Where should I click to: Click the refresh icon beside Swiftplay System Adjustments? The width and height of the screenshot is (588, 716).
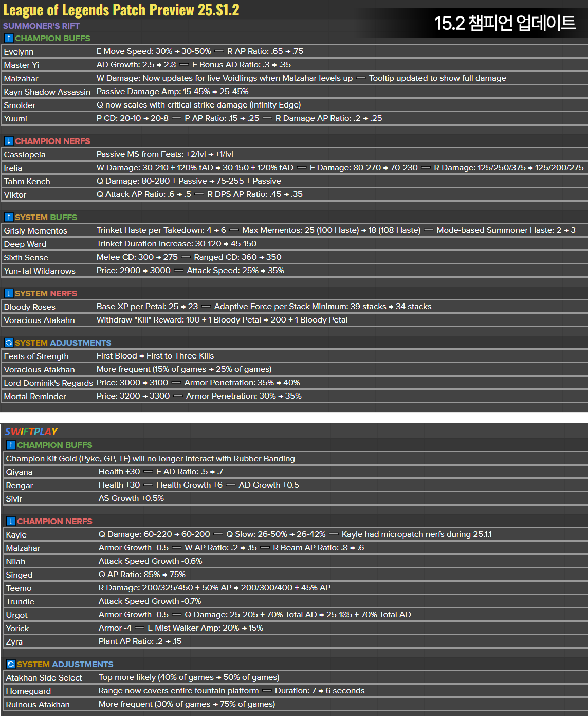click(11, 664)
